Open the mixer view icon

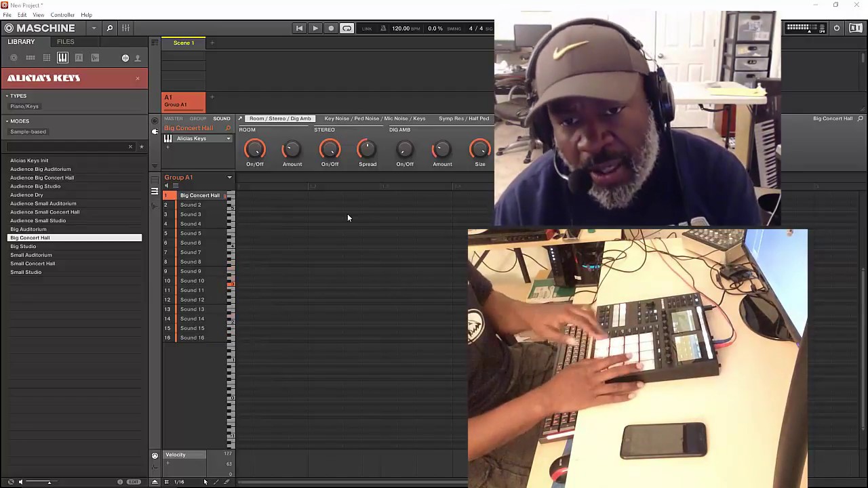point(126,28)
